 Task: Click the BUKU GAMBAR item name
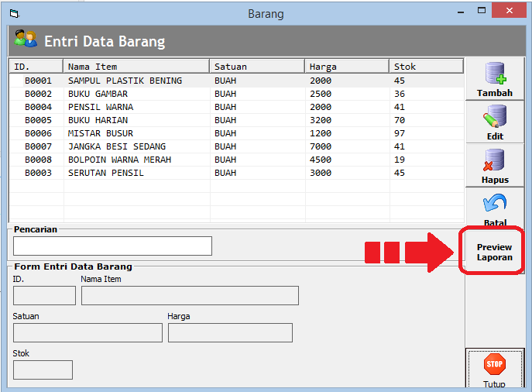(x=98, y=94)
